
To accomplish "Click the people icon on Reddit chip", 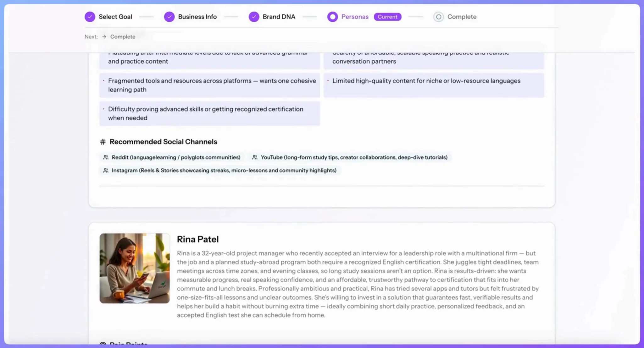I will click(106, 157).
